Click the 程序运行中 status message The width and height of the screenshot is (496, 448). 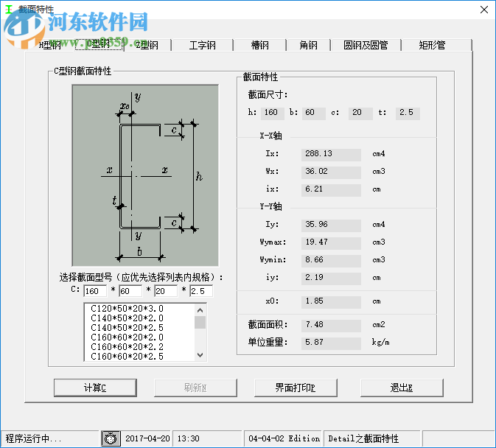click(x=33, y=438)
